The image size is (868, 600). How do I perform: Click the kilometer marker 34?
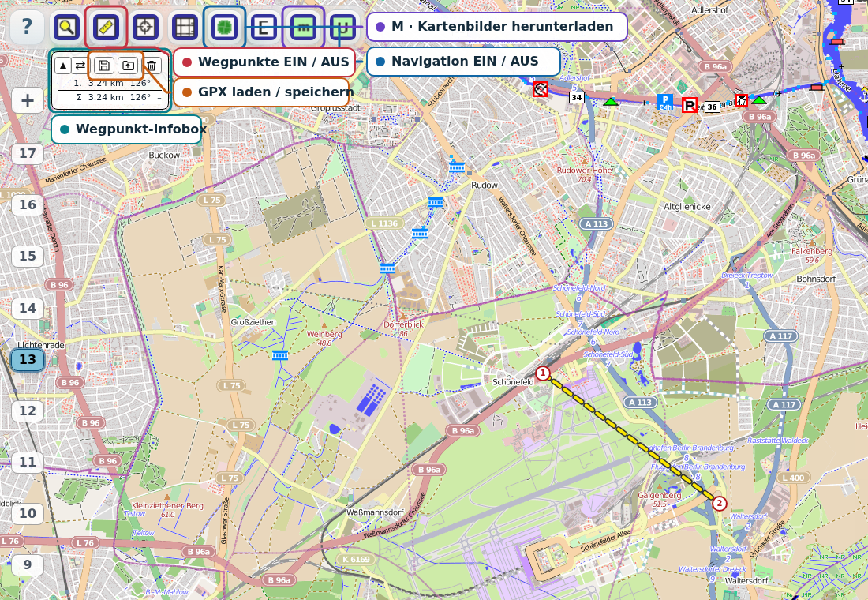tap(576, 98)
